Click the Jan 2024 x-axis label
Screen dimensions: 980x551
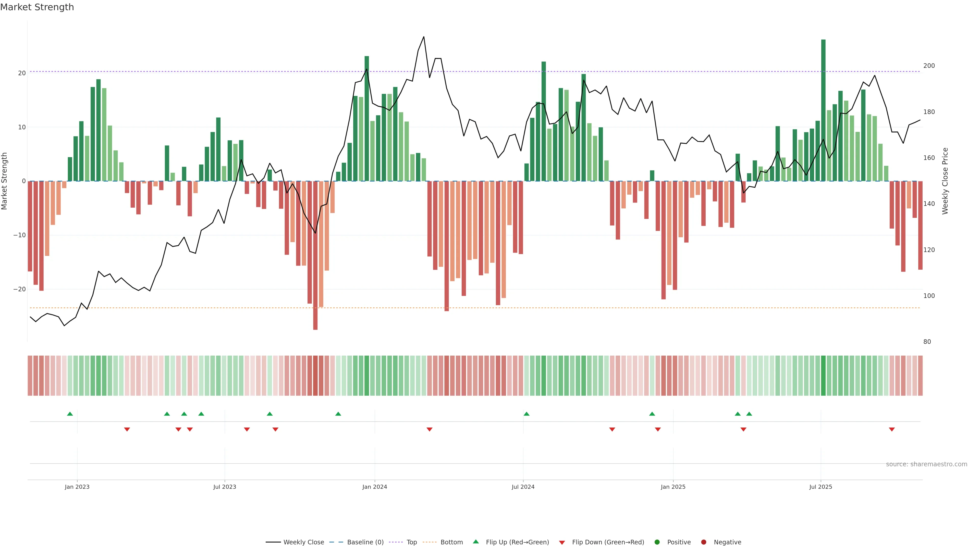pyautogui.click(x=375, y=487)
